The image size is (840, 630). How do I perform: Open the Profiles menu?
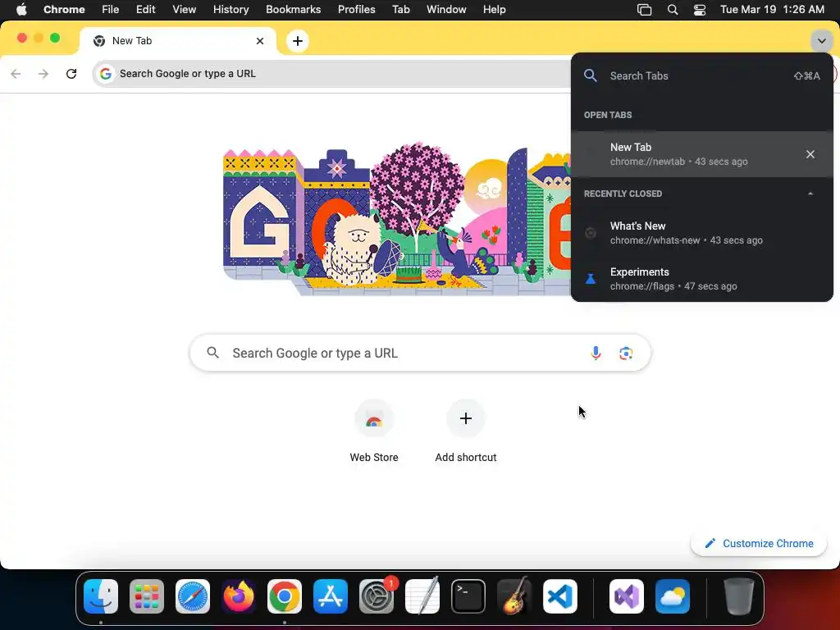coord(356,10)
